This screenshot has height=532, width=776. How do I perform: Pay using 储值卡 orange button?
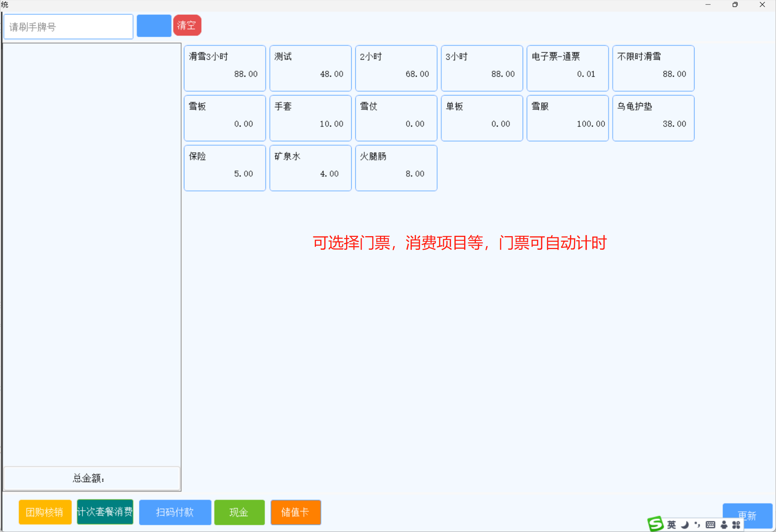[x=295, y=512]
